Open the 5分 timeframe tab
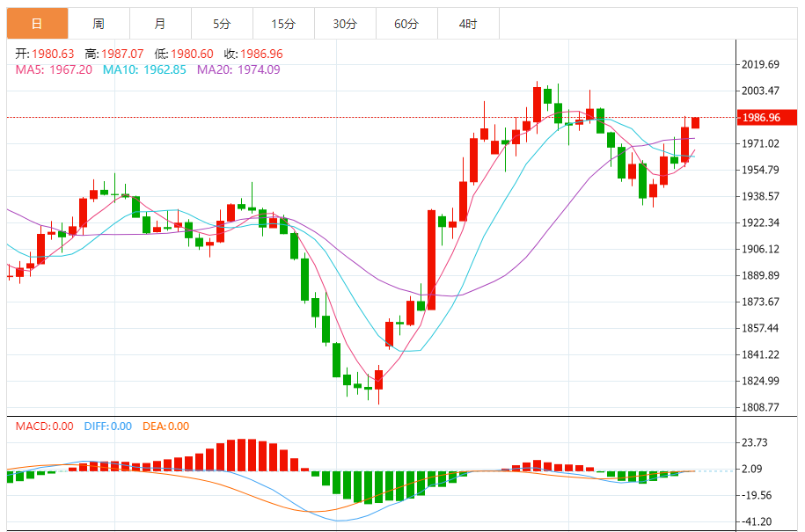Viewport: 805px width, 532px height. click(222, 24)
